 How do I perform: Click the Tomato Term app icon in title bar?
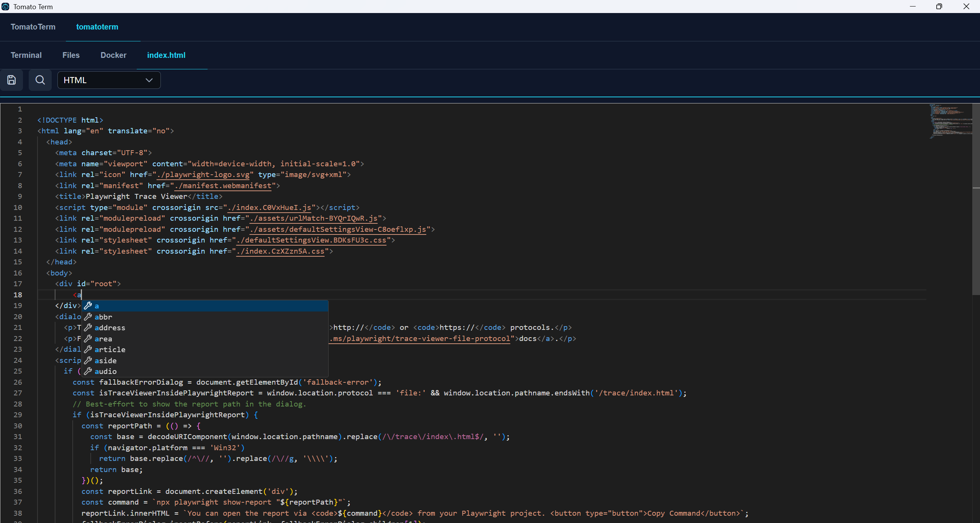point(5,7)
